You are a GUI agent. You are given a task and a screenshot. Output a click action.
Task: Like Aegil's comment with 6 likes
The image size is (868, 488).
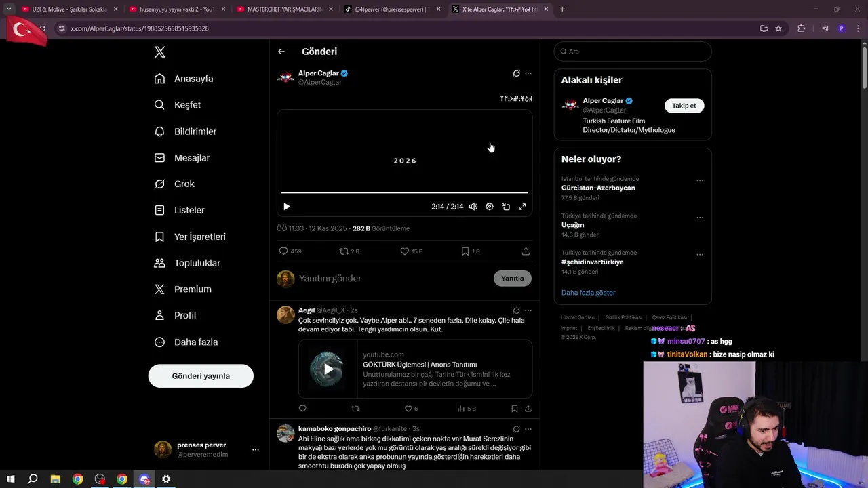[411, 409]
